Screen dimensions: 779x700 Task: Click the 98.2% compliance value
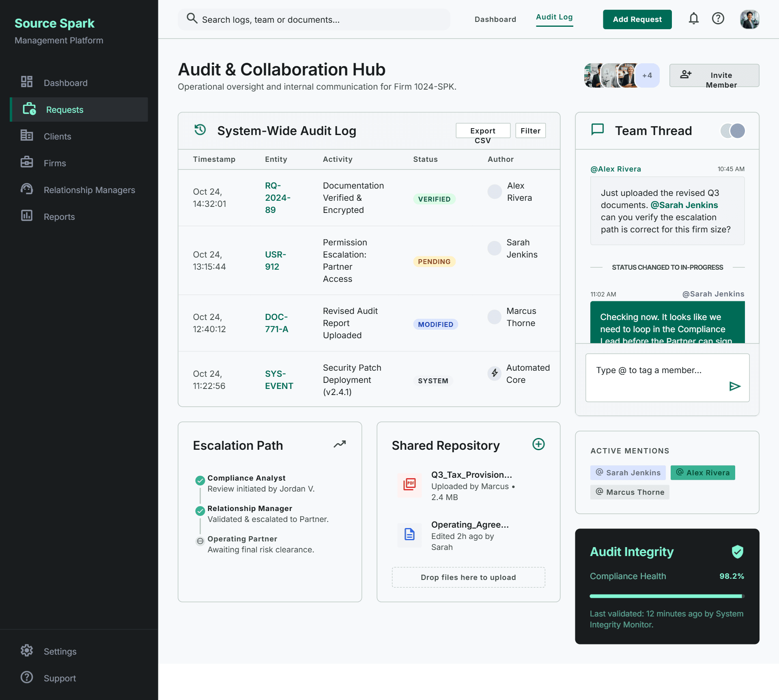point(732,576)
